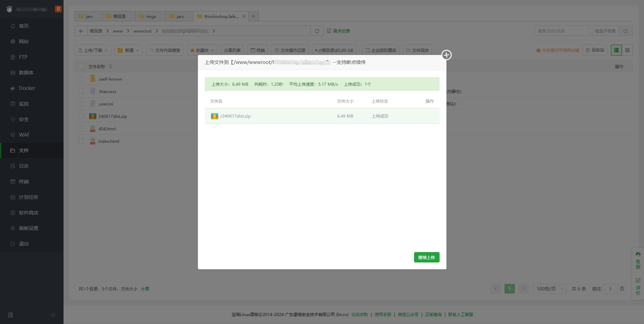Close the upload dialog with the round X icon
Screen dimensions: 644x324
point(446,55)
